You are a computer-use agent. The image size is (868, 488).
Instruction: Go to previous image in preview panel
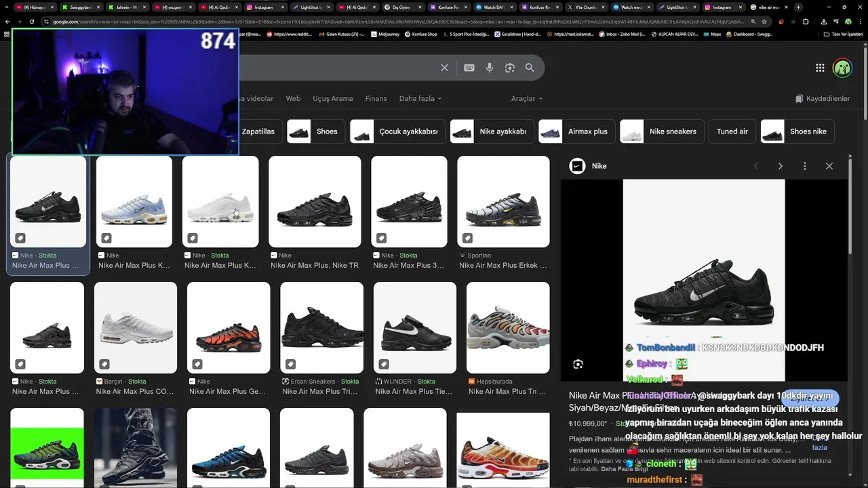(x=756, y=166)
